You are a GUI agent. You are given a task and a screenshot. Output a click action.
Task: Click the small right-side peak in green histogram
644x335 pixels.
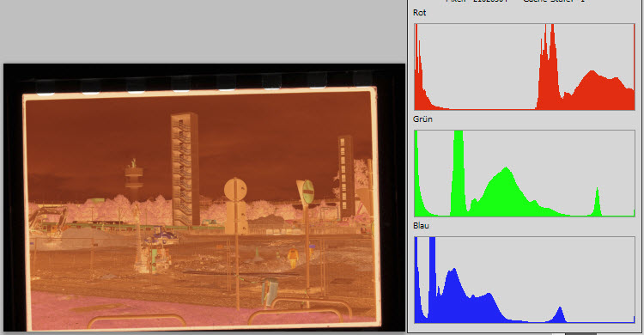pyautogui.click(x=597, y=201)
